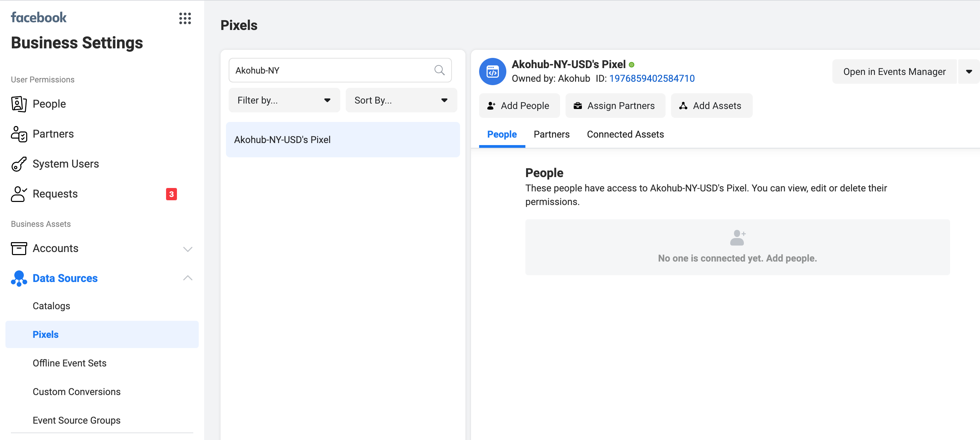Expand the Accounts section chevron
The width and height of the screenshot is (980, 440).
pos(187,249)
